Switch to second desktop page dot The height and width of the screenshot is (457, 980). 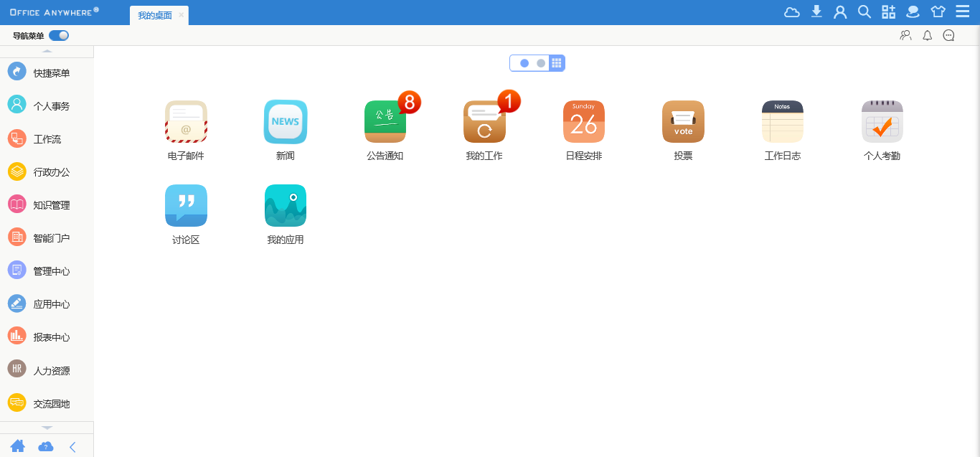click(x=541, y=63)
